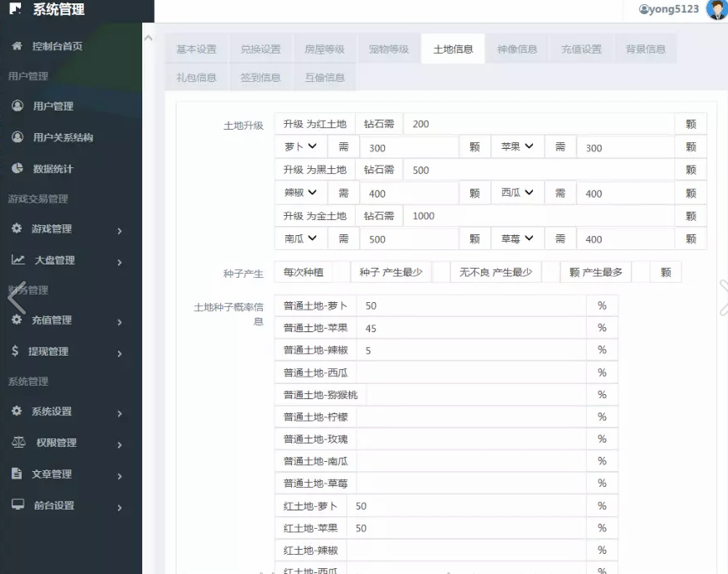Click the gear icon beside 游戏管理
Viewport: 728px width, 574px height.
17,228
